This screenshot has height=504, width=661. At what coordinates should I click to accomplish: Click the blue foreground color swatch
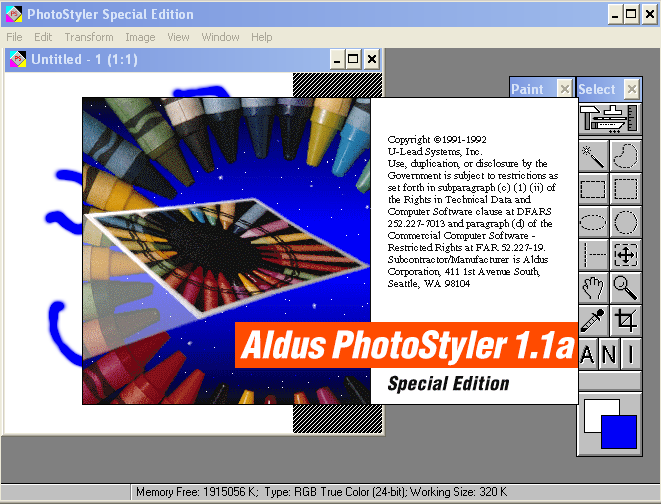pyautogui.click(x=619, y=432)
